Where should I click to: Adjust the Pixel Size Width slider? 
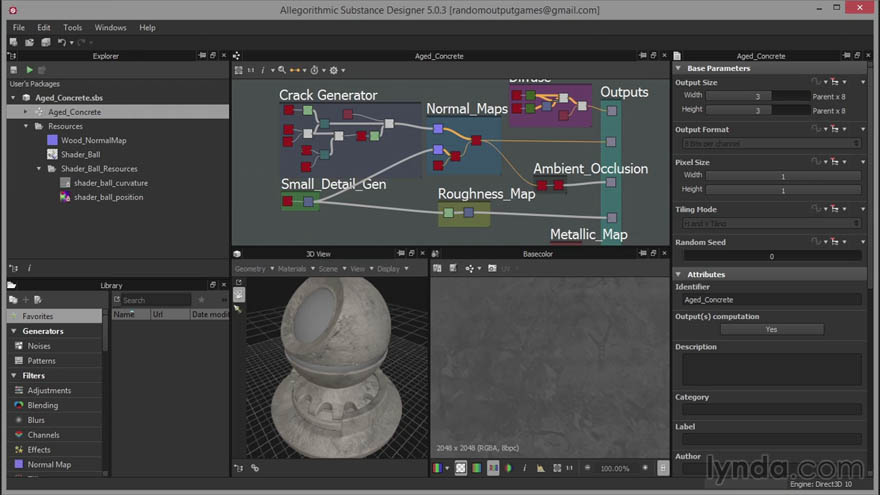click(783, 176)
